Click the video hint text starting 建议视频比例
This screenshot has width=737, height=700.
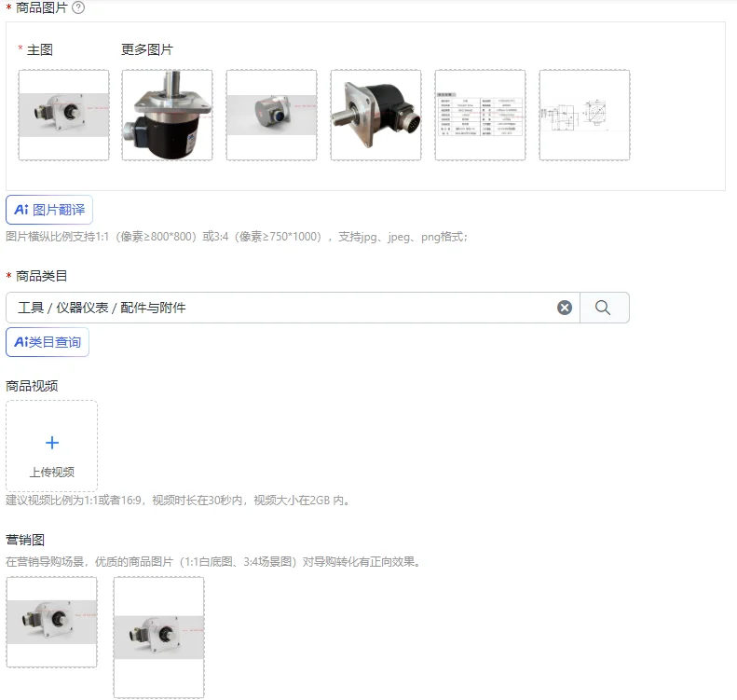coord(179,501)
